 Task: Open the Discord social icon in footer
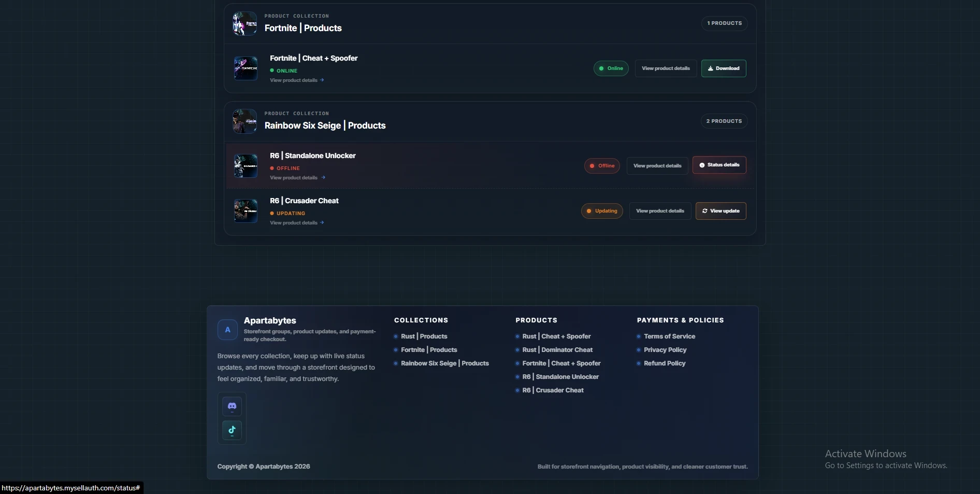click(x=232, y=406)
